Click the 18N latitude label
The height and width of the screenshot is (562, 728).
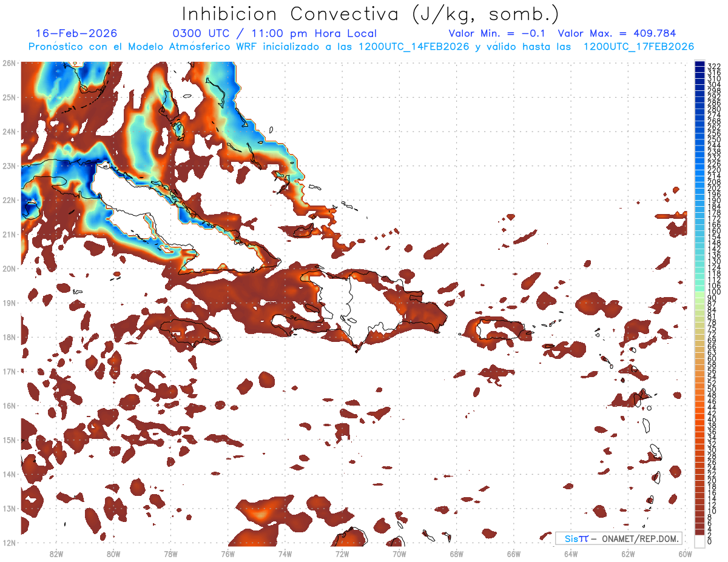8,337
